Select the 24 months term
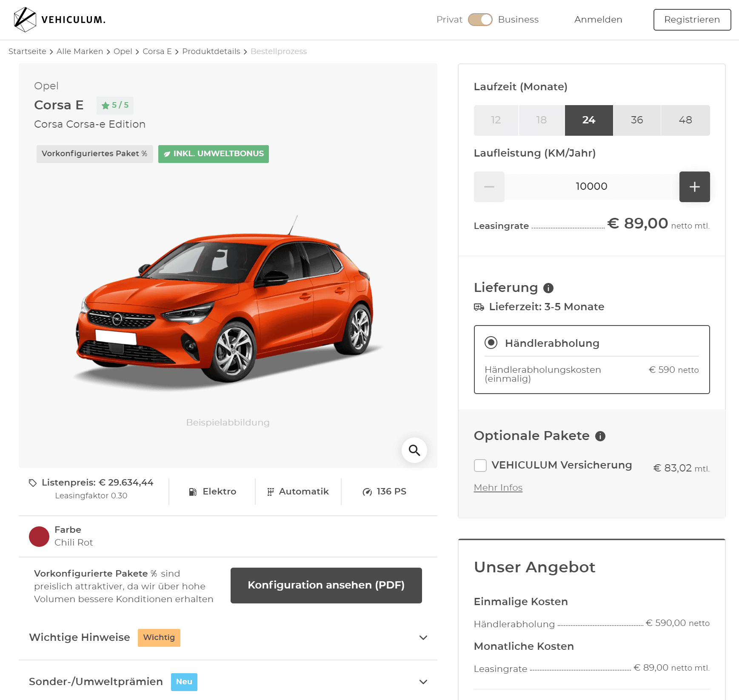 [589, 120]
